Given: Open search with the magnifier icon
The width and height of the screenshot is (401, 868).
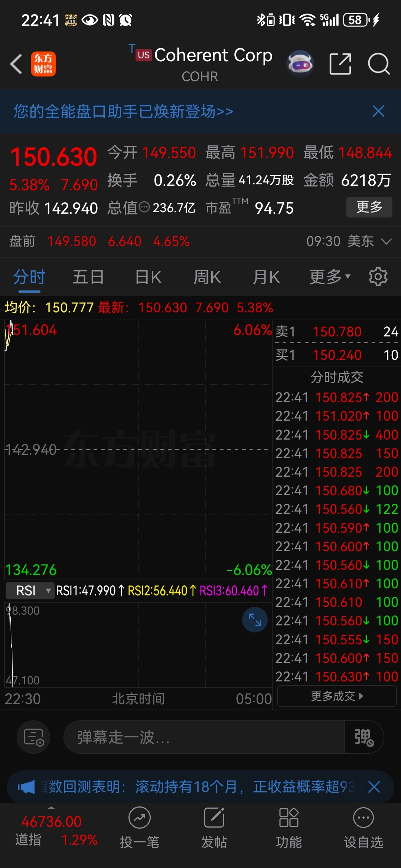Looking at the screenshot, I should [x=378, y=64].
